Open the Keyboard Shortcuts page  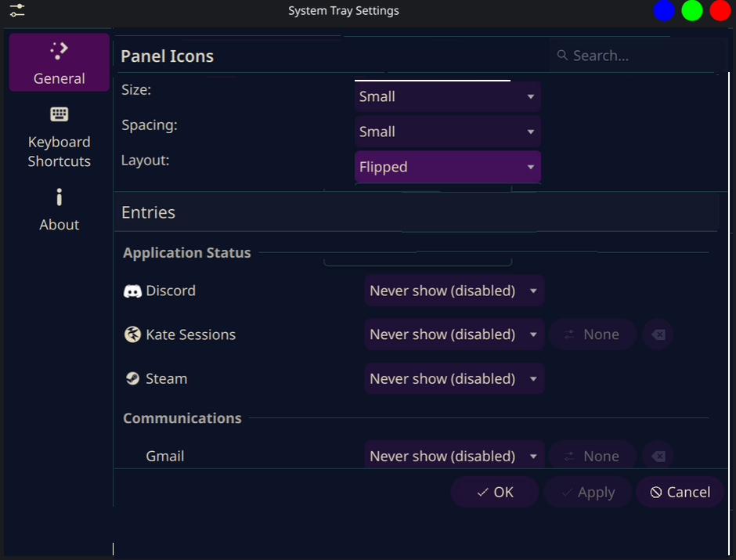(60, 138)
